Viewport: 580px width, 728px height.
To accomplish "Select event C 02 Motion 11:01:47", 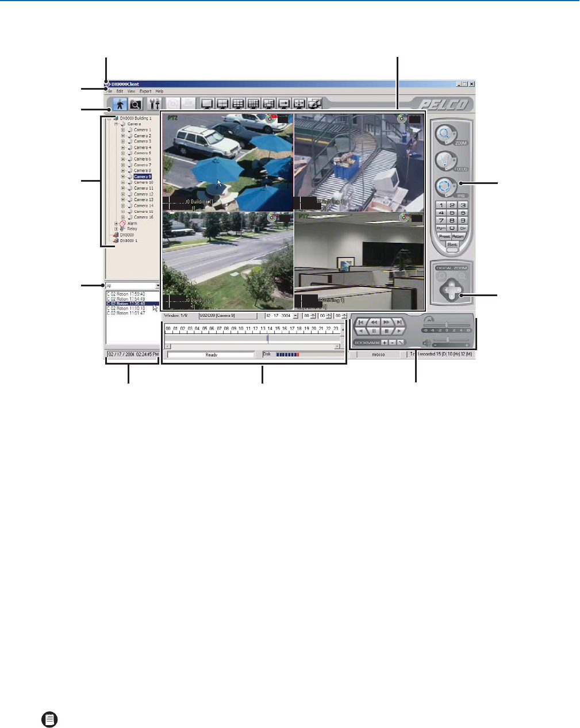I will click(x=126, y=313).
